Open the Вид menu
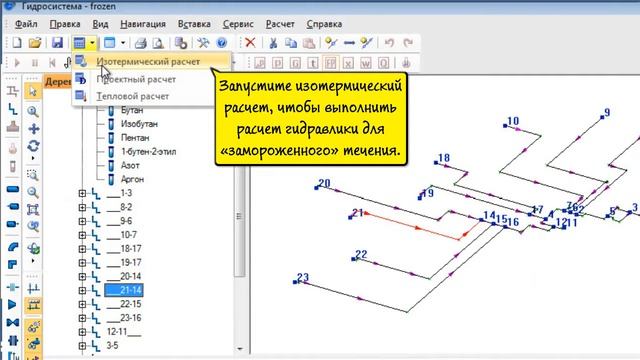Viewport: 640px width, 360px height. coord(100,24)
